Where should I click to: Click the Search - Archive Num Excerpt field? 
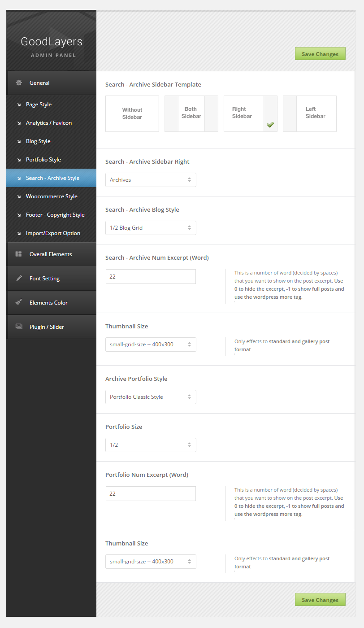(x=151, y=277)
